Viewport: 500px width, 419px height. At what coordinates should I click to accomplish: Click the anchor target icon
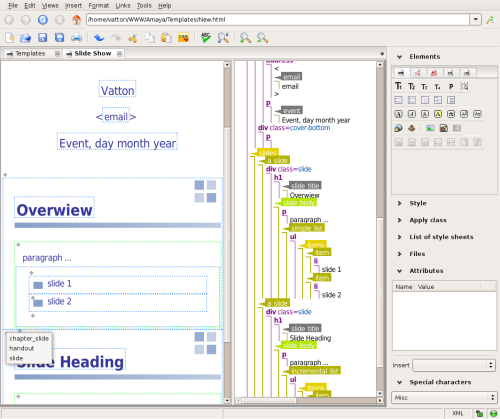[411, 128]
